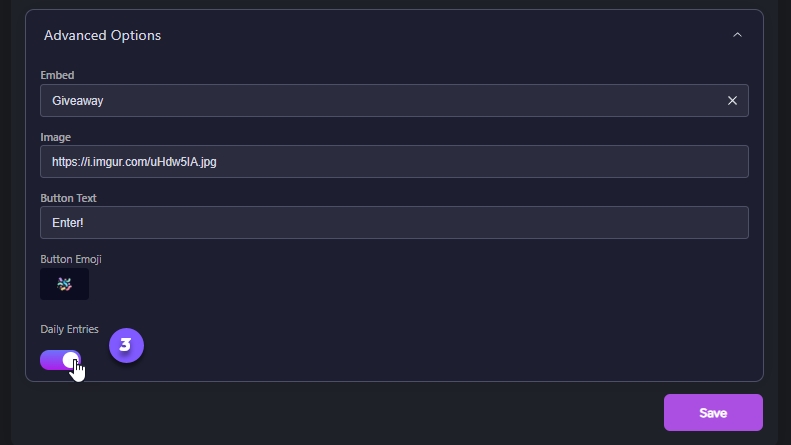This screenshot has height=445, width=791.
Task: Place cursor in the imgur.com URL text
Action: pos(134,161)
